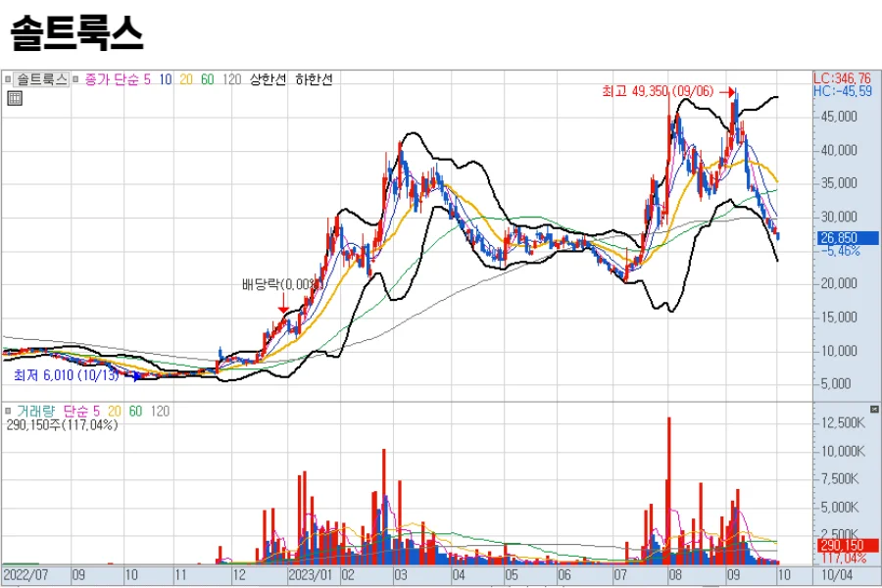The image size is (882, 588).
Task: Click the 최고 49,350 (09/06) annotation
Action: [x=658, y=91]
